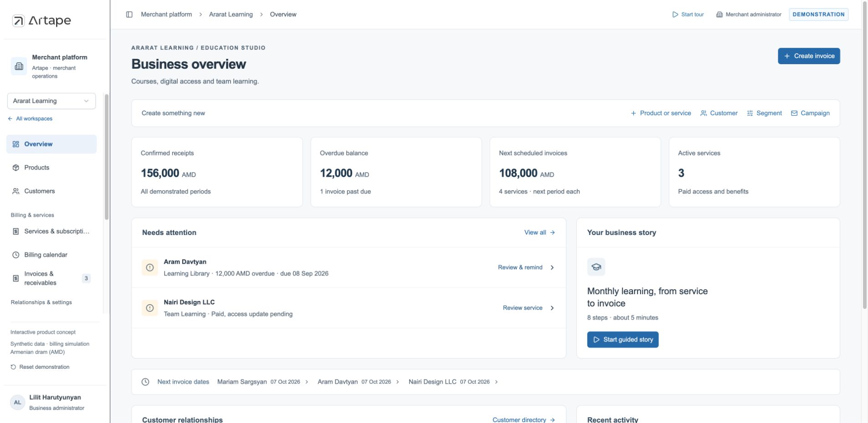This screenshot has height=423, width=868.
Task: Click 'Team Learning · Paid, access update pending' text
Action: (x=228, y=314)
